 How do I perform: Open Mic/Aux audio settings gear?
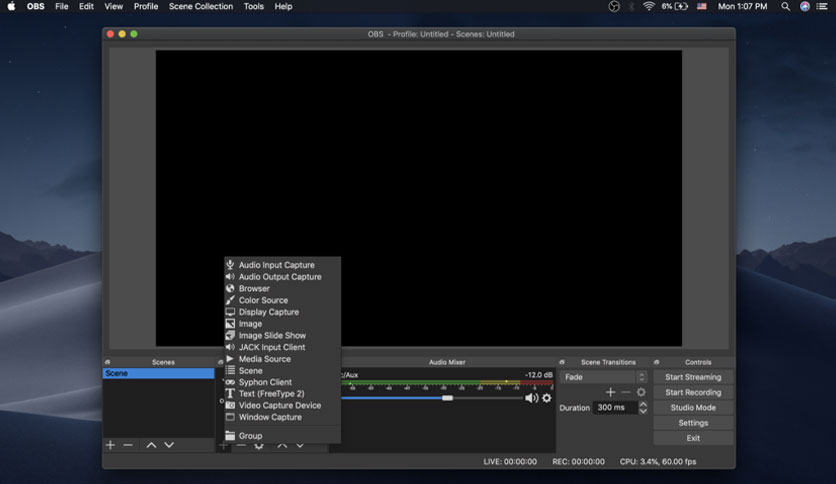[546, 398]
